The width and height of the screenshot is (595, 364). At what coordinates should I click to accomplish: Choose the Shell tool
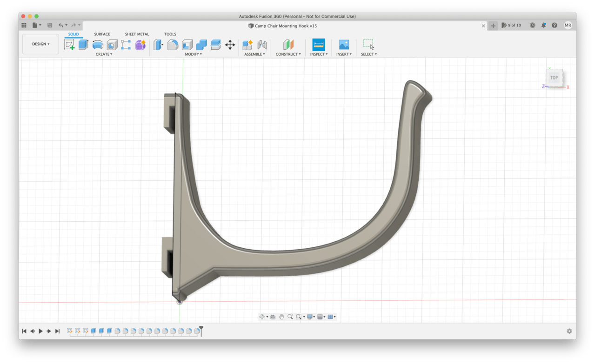(187, 45)
